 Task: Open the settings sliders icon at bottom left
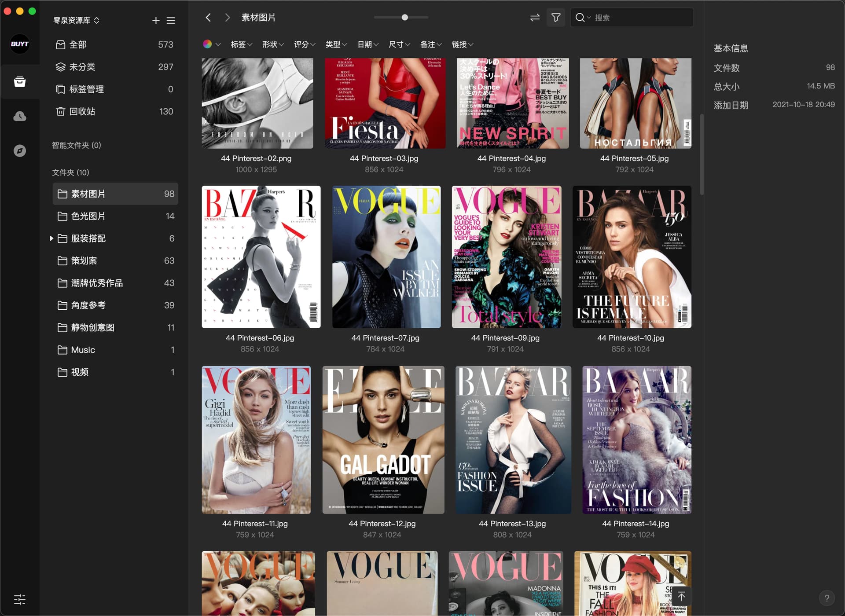coord(20,599)
